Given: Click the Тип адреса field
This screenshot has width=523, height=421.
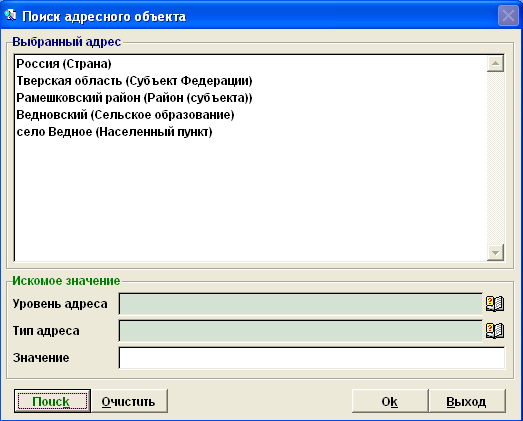Looking at the screenshot, I should (x=301, y=331).
